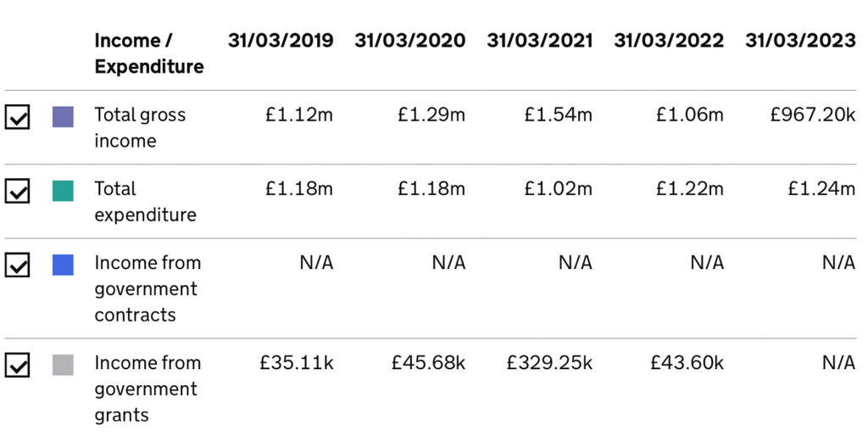Image resolution: width=868 pixels, height=436 pixels.
Task: Click the Total expenditure row label
Action: click(x=145, y=201)
